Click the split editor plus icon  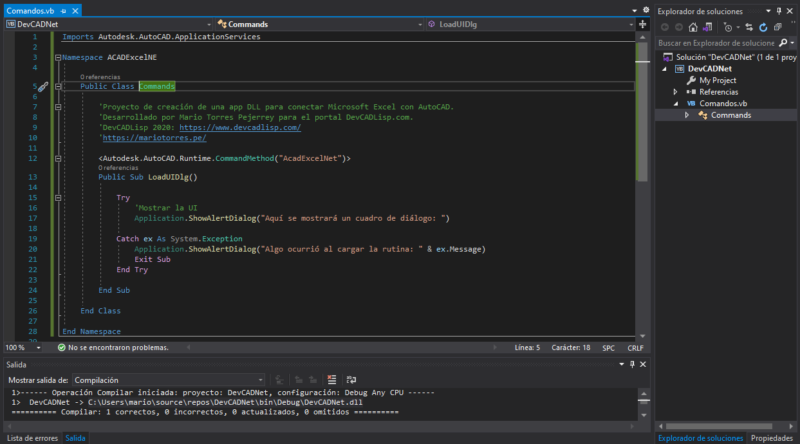(642, 24)
